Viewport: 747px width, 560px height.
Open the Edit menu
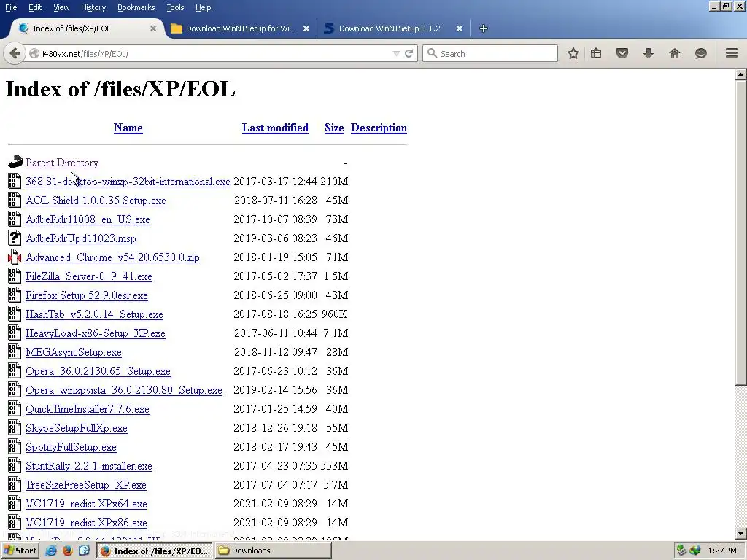(35, 7)
